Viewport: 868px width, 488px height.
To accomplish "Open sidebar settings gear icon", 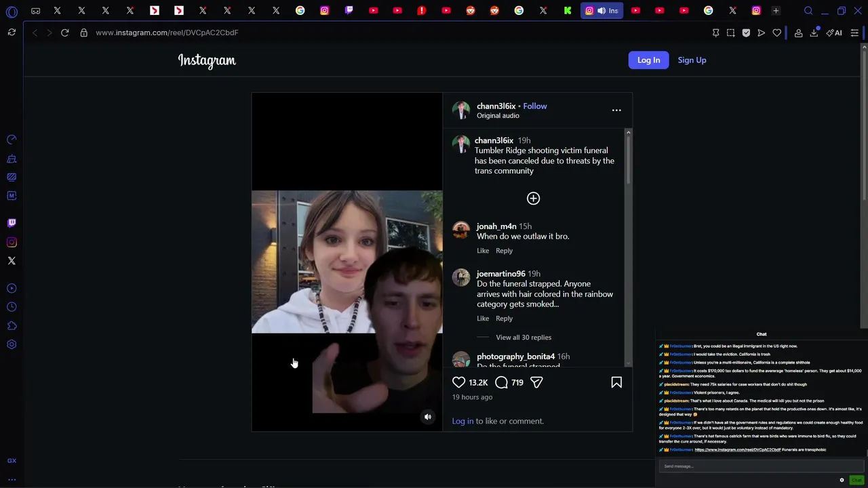I will pos(12,344).
